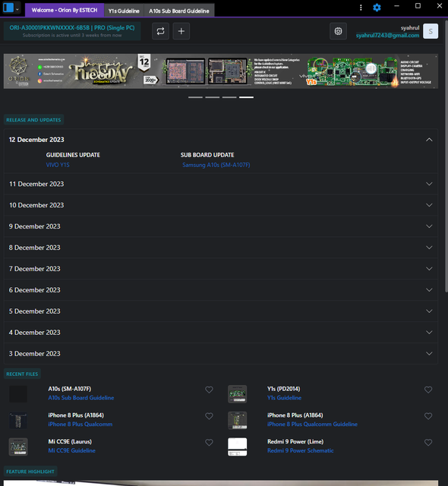
Task: Switch to Welcome - Orion By ESTECH tab
Action: (x=65, y=10)
